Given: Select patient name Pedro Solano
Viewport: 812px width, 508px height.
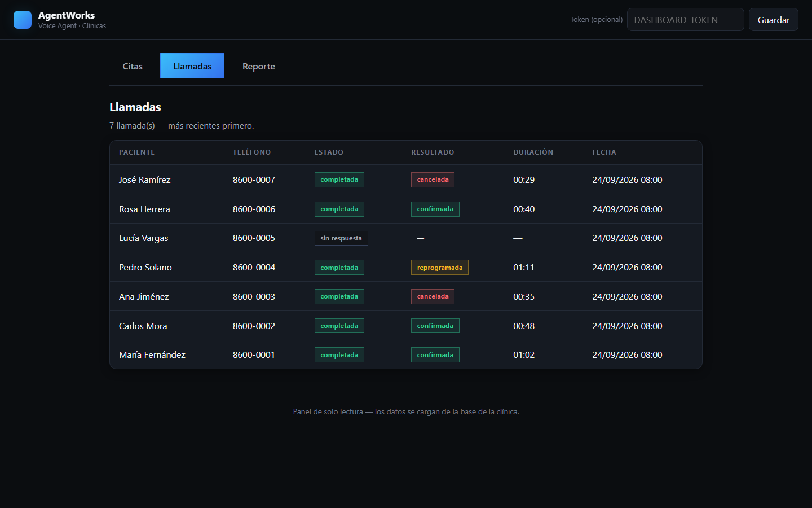Looking at the screenshot, I should 145,267.
